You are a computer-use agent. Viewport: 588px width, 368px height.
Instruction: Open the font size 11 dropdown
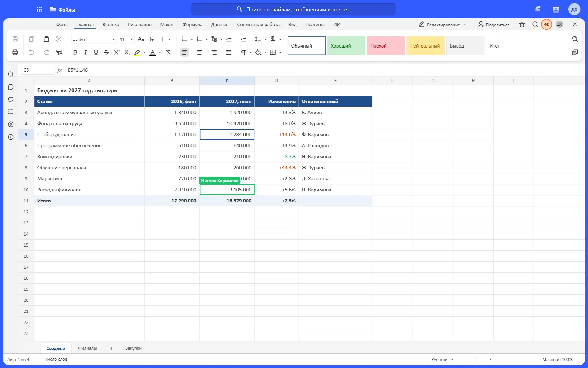tap(126, 39)
